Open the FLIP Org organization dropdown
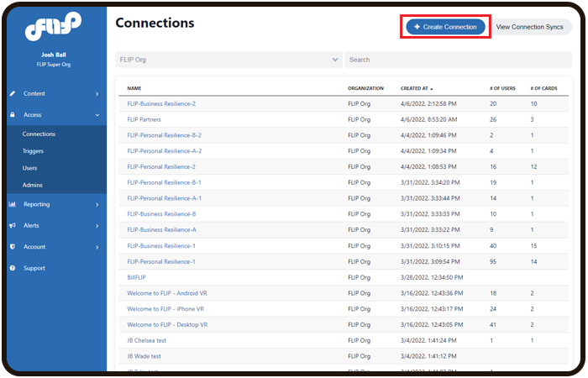Image resolution: width=588 pixels, height=378 pixels. point(228,60)
